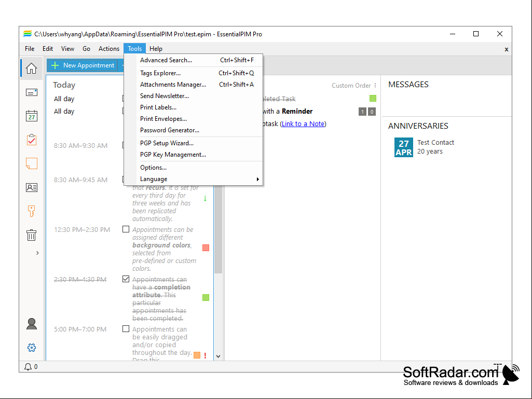Click the 27 APR anniversary date icon
Image resolution: width=532 pixels, height=399 pixels.
point(403,147)
